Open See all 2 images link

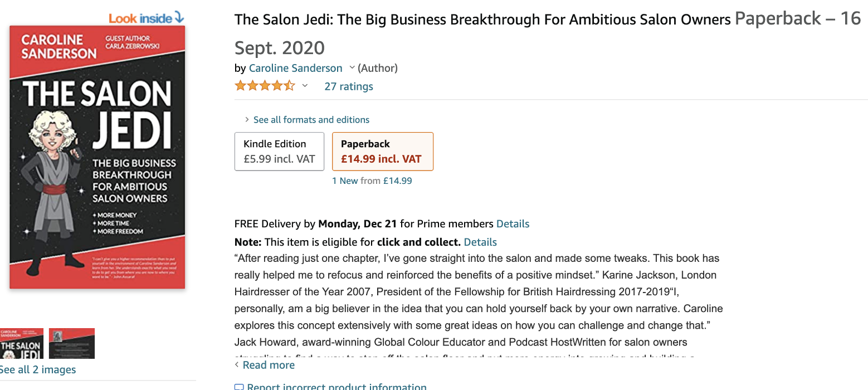tap(37, 369)
